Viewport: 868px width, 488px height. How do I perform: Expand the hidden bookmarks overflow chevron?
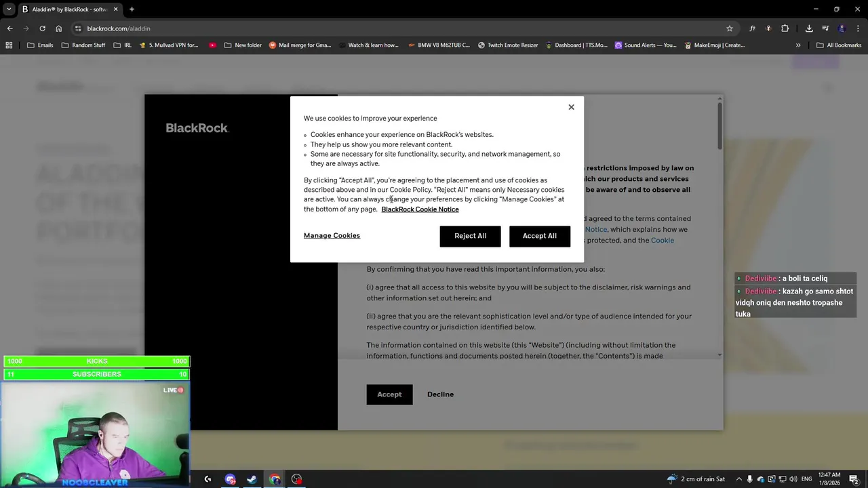pyautogui.click(x=798, y=45)
